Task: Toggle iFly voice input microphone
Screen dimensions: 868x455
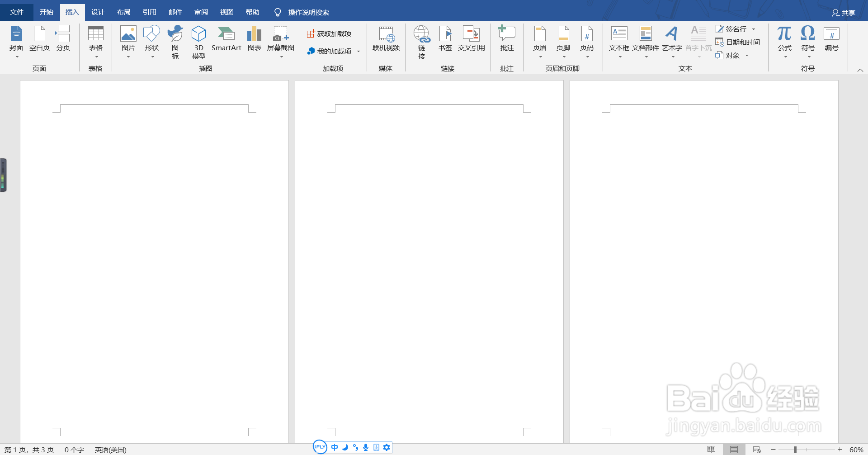Action: [366, 447]
